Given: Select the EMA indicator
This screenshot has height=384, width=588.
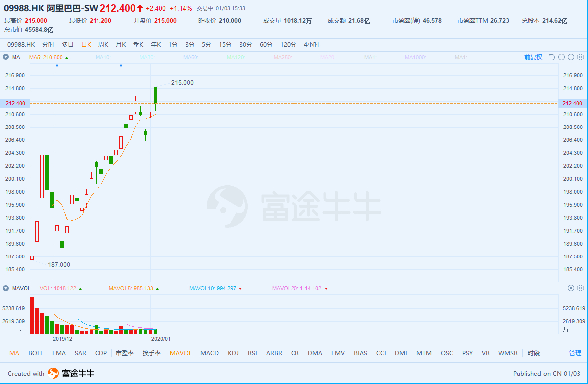Looking at the screenshot, I should pos(59,353).
